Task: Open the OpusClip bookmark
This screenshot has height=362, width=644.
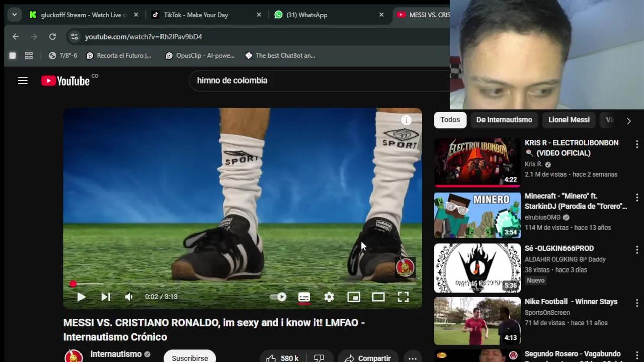Action: [x=200, y=55]
